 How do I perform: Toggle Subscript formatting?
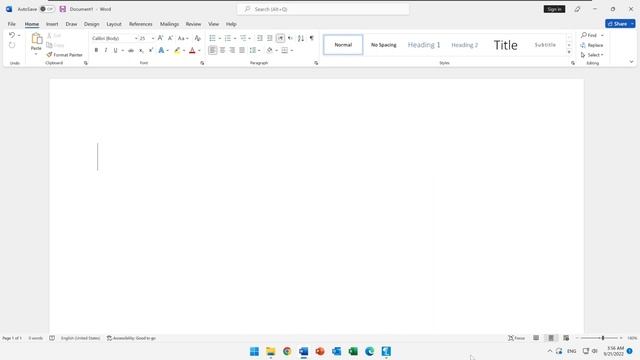(141, 50)
